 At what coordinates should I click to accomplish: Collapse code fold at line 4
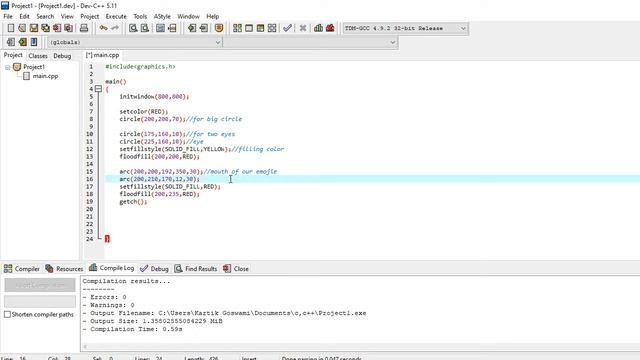(98, 89)
